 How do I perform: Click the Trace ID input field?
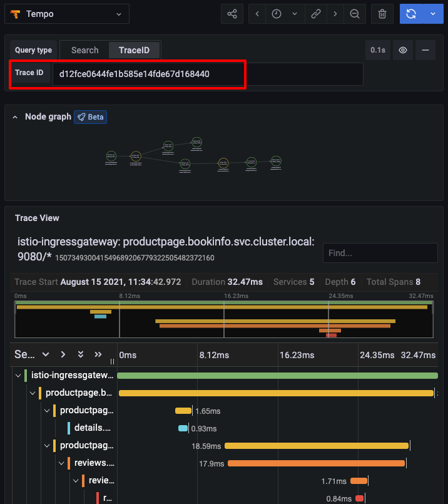[x=206, y=74]
